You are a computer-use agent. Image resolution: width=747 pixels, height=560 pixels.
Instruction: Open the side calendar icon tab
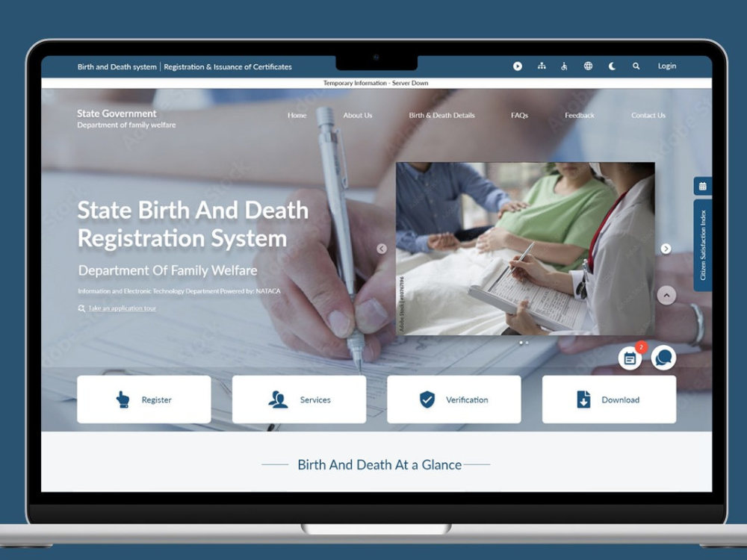pyautogui.click(x=703, y=186)
